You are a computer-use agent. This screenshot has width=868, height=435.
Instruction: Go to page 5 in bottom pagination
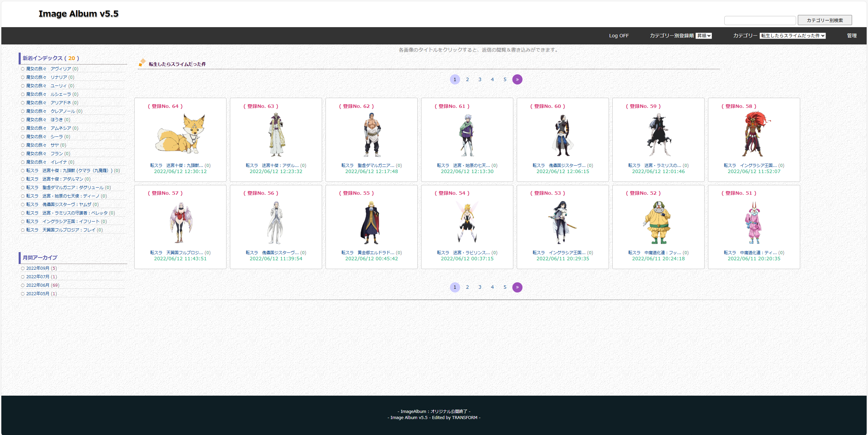505,287
